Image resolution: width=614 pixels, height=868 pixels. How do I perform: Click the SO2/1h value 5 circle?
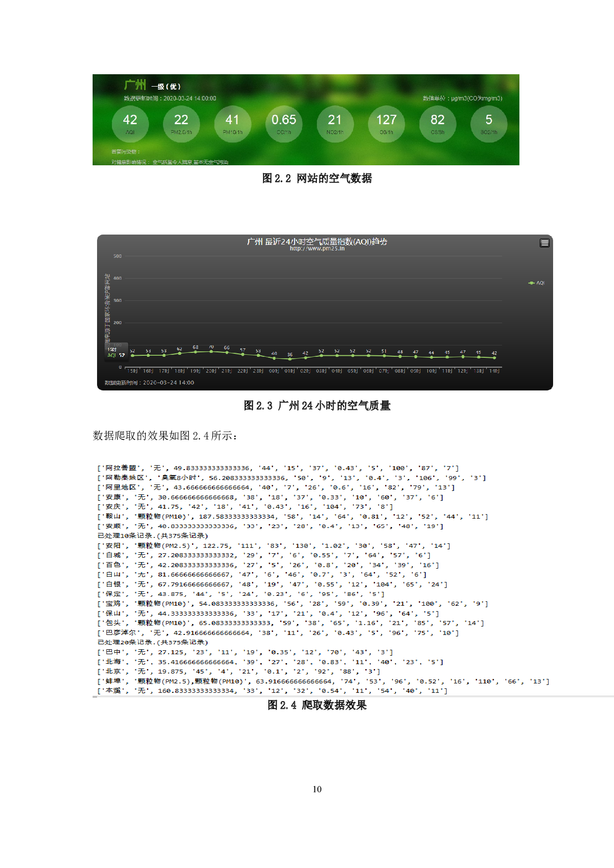click(x=489, y=124)
